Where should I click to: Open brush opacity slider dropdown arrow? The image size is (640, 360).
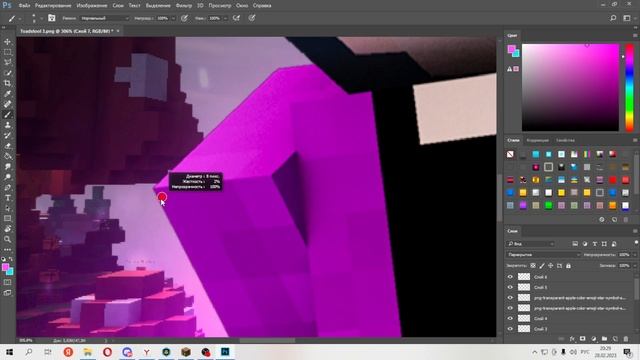pyautogui.click(x=173, y=18)
